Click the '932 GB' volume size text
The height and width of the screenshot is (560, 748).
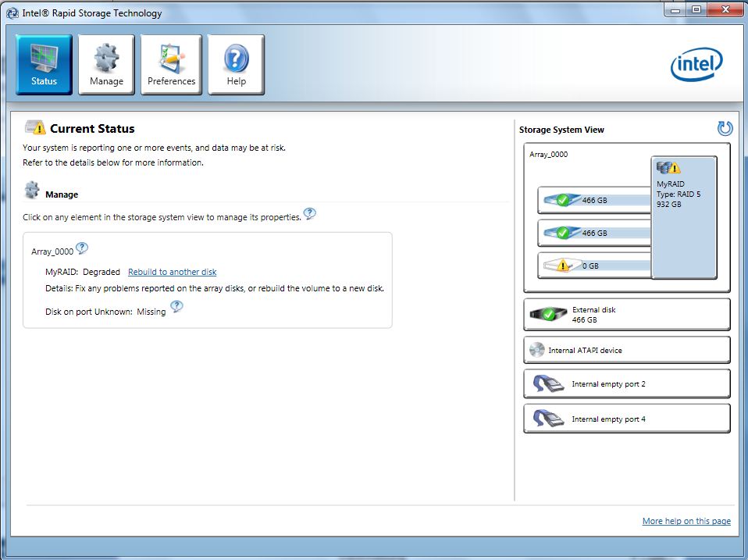tap(669, 204)
